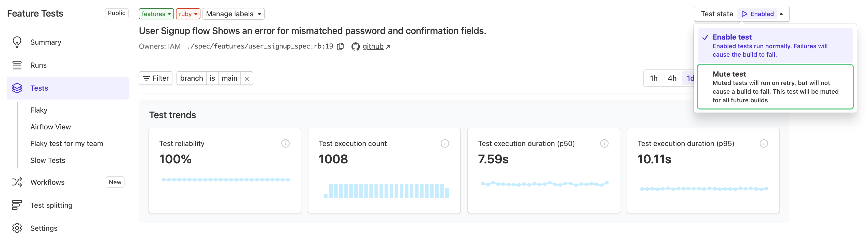The height and width of the screenshot is (243, 868).
Task: Select the 4h time range
Action: pyautogui.click(x=672, y=78)
